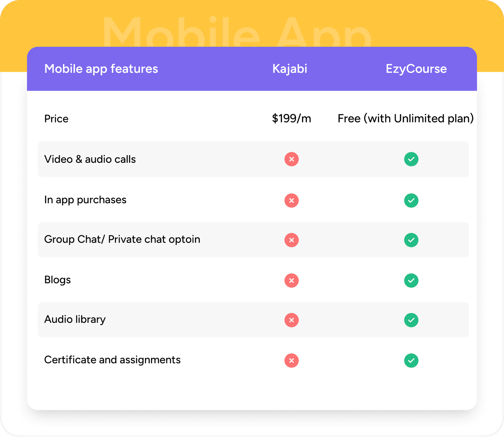The image size is (504, 437).
Task: Click green check for Certificate and assignments
Action: tap(411, 360)
